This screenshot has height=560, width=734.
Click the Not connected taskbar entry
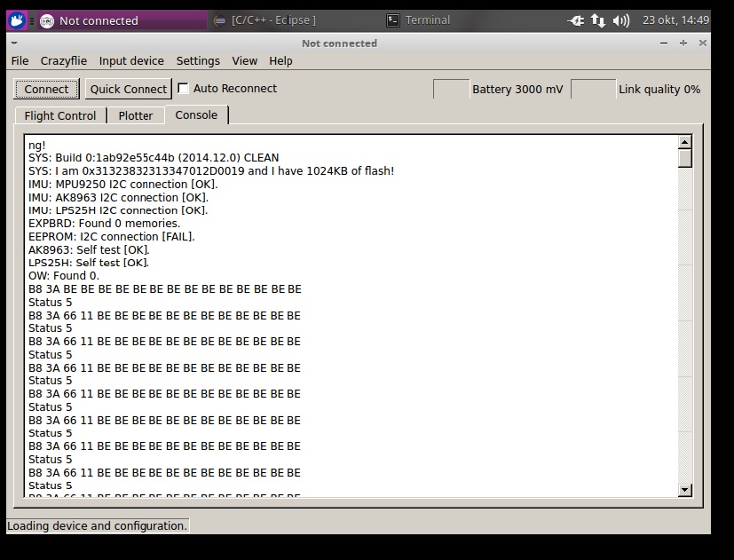(98, 20)
